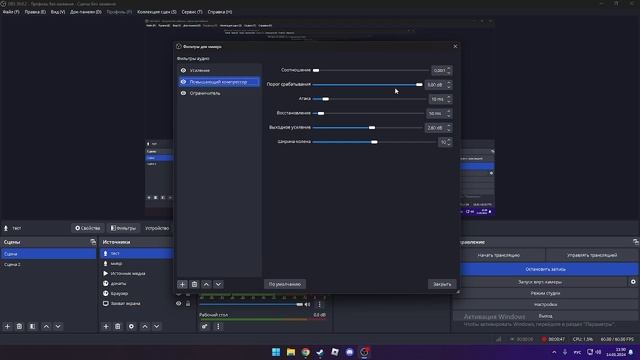Open Discord from the taskbar
640x360 pixels.
tap(349, 352)
